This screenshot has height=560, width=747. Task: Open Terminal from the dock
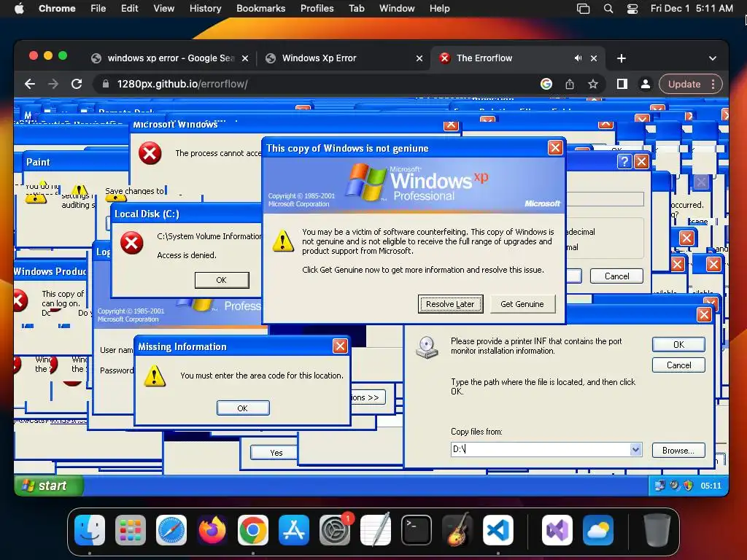417,530
